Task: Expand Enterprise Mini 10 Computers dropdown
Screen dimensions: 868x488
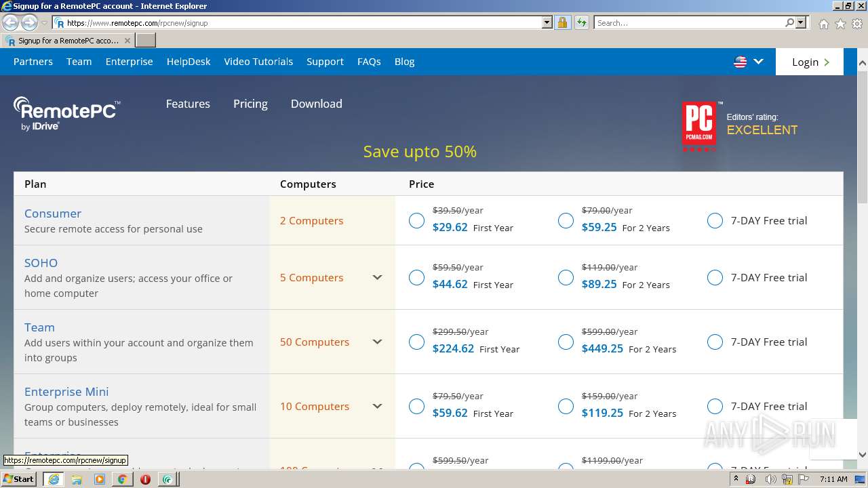Action: pos(378,406)
